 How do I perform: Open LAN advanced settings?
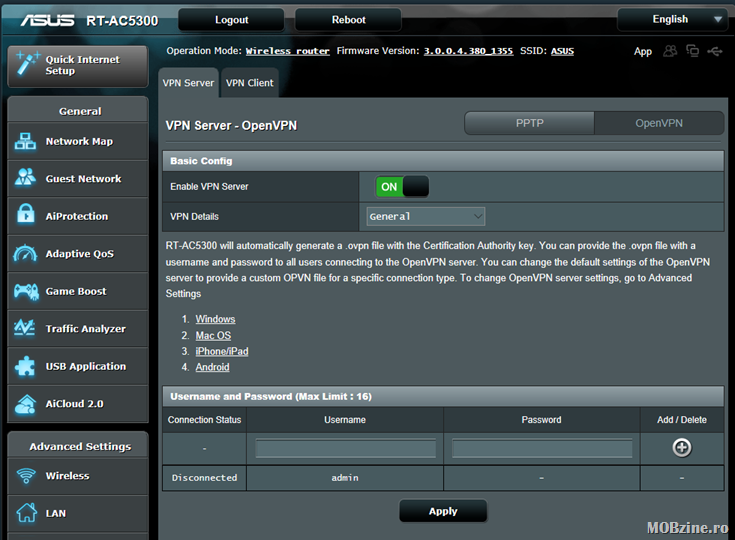(78, 513)
